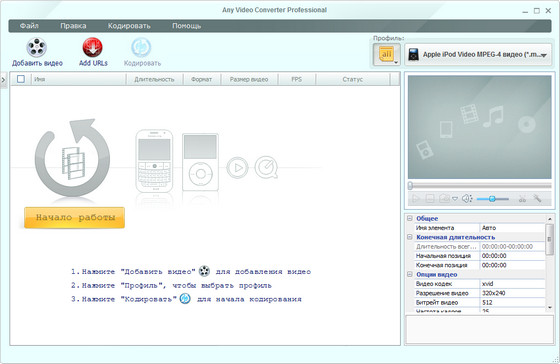560x364 pixels.
Task: Expand the left side panel arrow
Action: point(3,80)
